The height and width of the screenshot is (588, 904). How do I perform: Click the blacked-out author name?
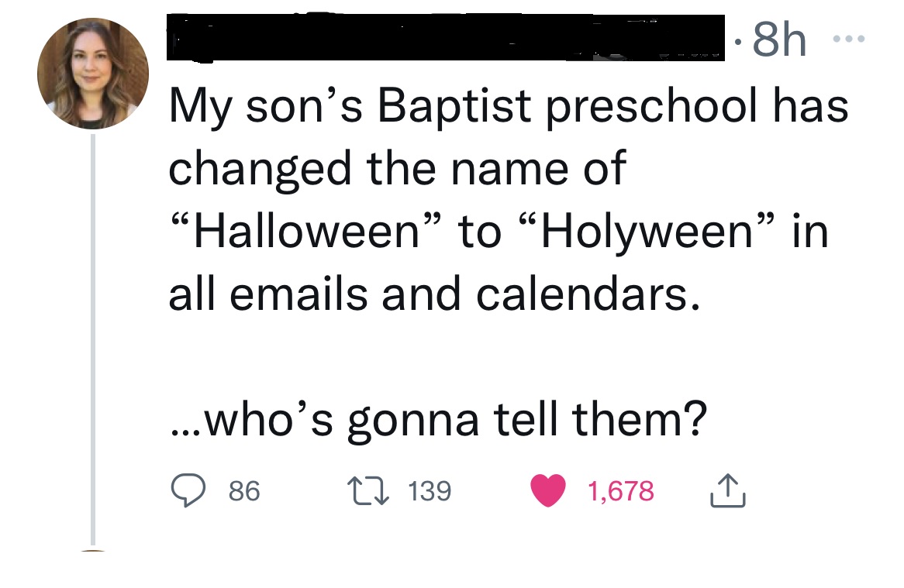pos(446,37)
